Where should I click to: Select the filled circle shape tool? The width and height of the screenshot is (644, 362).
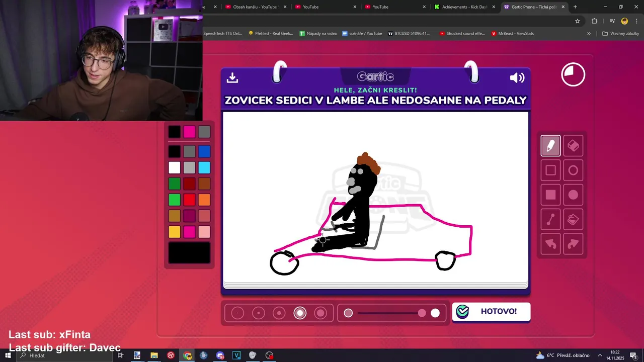point(573,195)
